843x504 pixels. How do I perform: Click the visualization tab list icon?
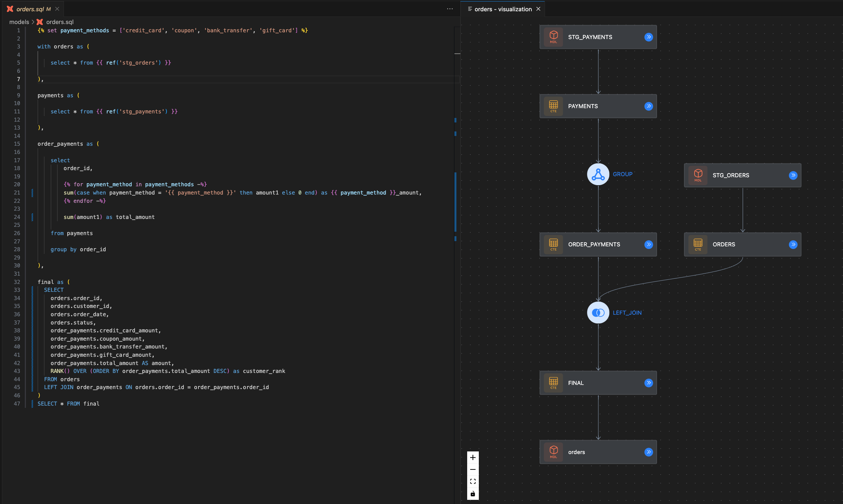(x=470, y=9)
